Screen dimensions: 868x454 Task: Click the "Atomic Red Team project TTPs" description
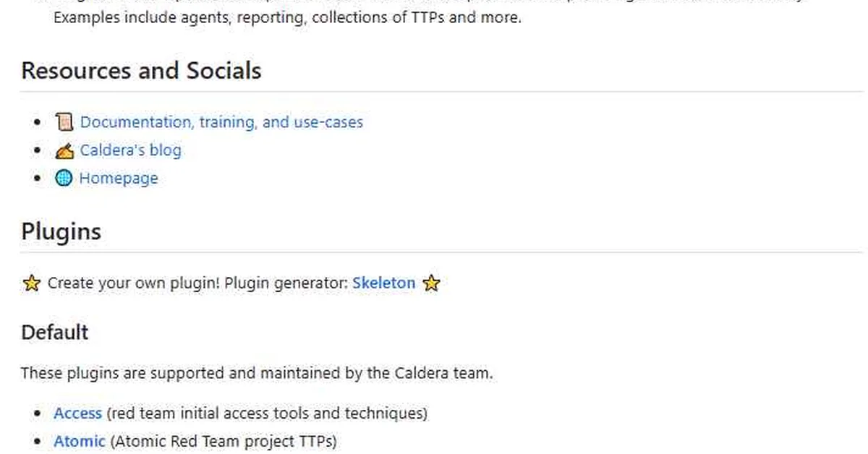(x=224, y=441)
